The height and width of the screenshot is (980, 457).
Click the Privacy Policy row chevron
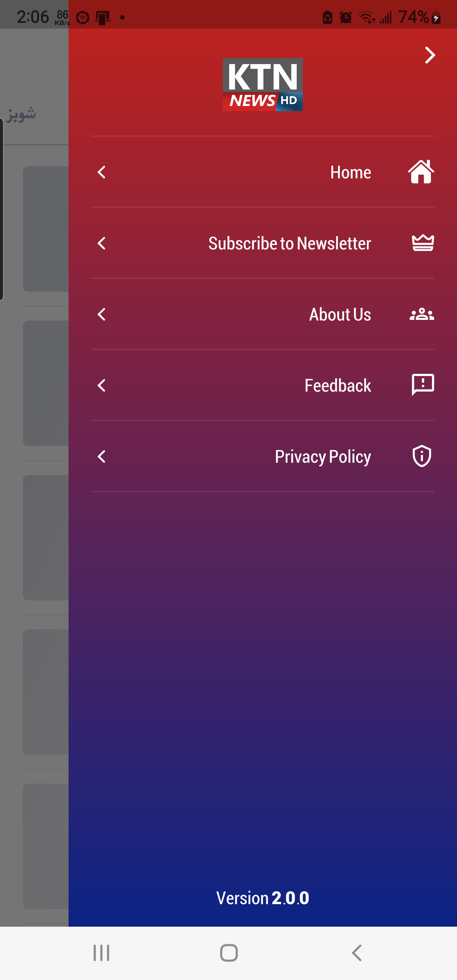102,457
